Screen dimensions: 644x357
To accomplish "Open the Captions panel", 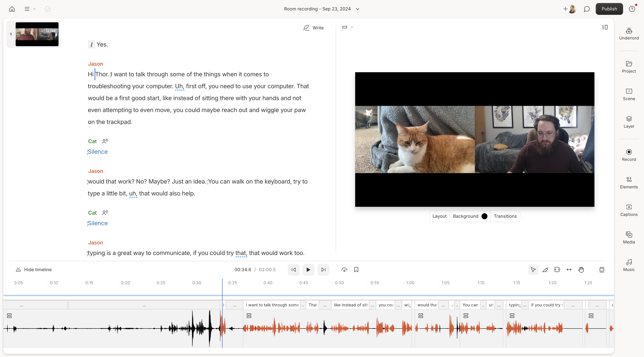I will (629, 210).
